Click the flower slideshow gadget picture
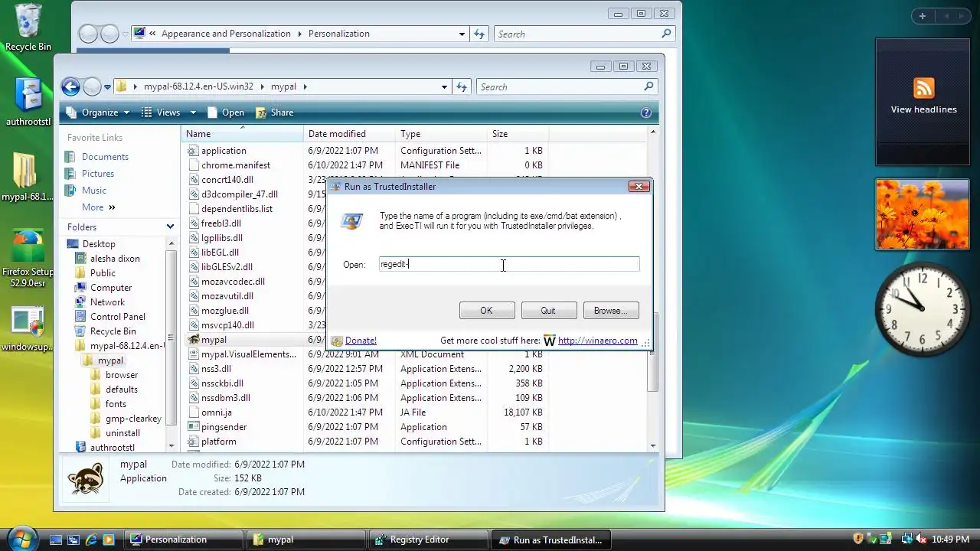The width and height of the screenshot is (980, 551). 922,214
